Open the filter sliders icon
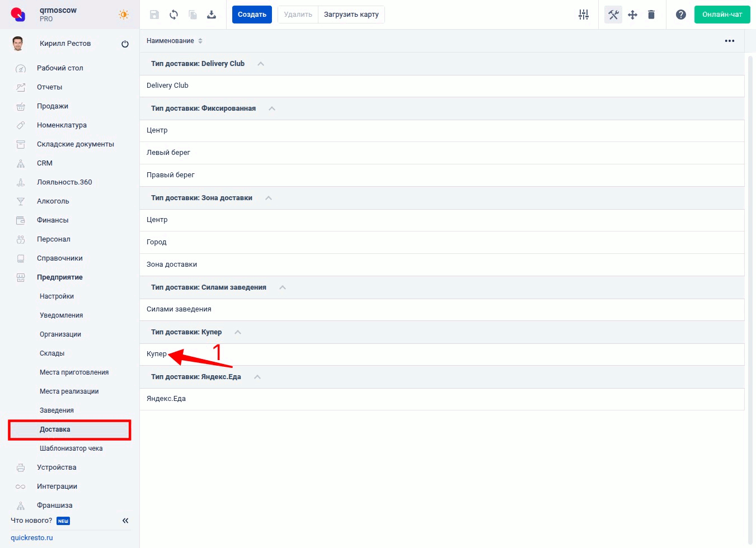Image resolution: width=756 pixels, height=548 pixels. [584, 15]
